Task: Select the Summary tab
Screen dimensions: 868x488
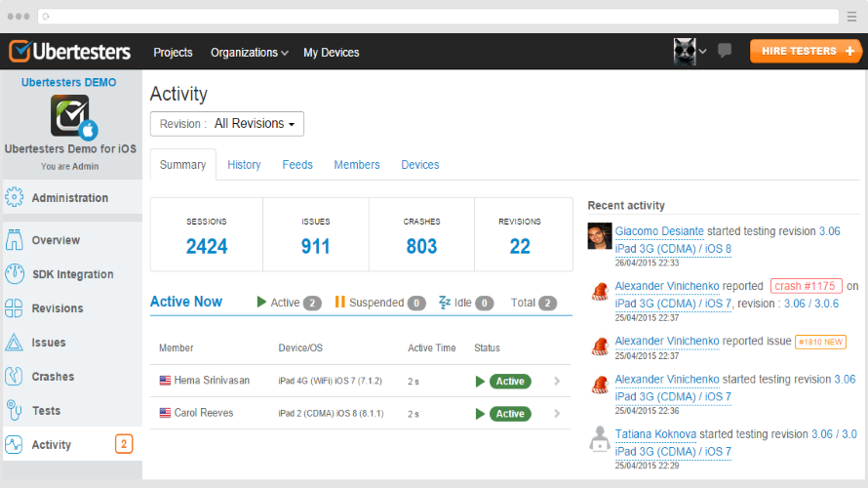Action: tap(182, 165)
